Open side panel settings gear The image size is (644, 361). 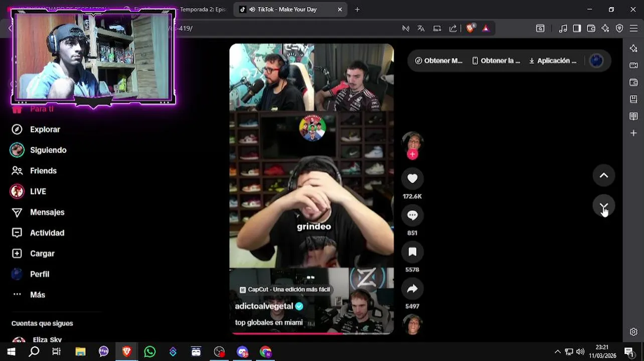tap(633, 332)
